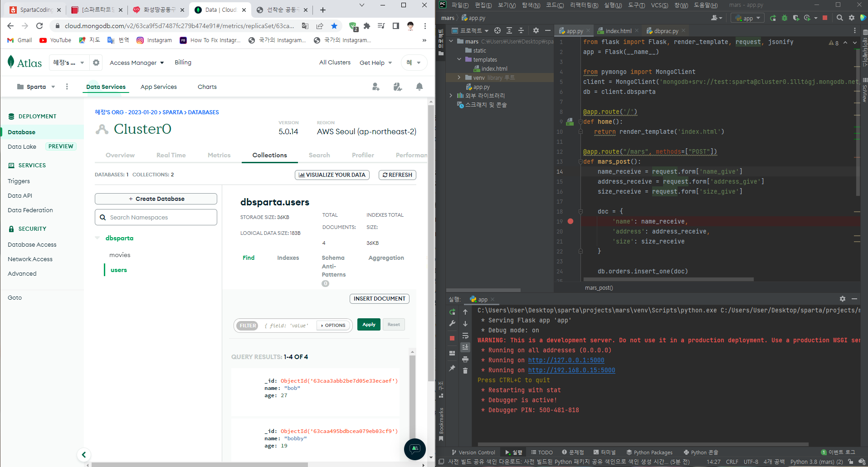
Task: Open Access Manager dropdown in Atlas
Action: [x=137, y=63]
